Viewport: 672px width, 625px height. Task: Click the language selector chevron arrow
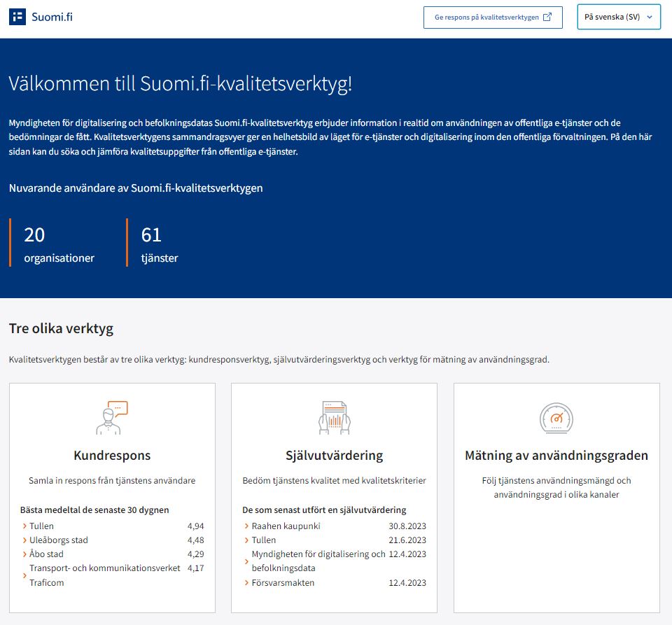(x=650, y=17)
